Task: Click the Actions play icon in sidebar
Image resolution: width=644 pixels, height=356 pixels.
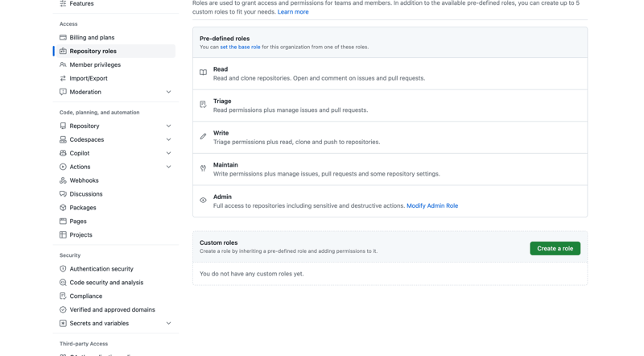Action: click(x=63, y=167)
